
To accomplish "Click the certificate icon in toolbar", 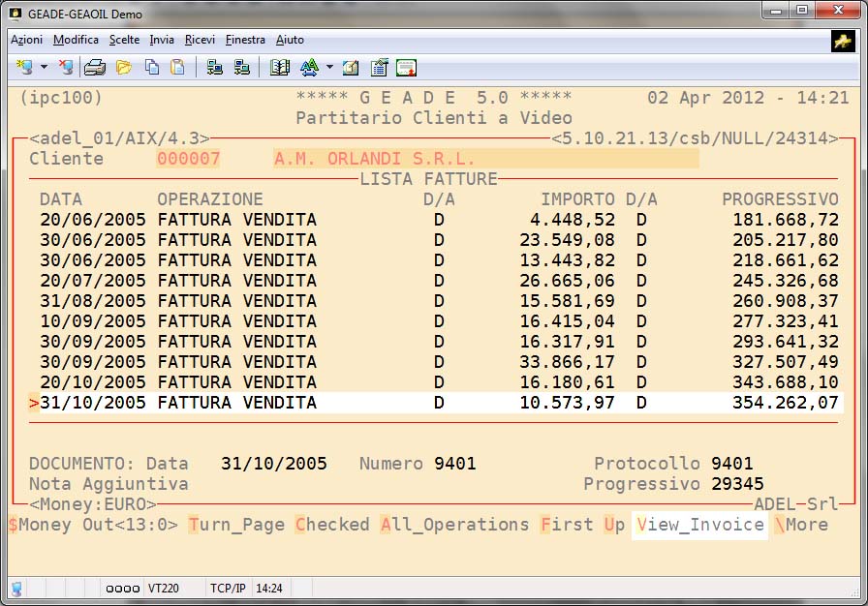I will [406, 68].
